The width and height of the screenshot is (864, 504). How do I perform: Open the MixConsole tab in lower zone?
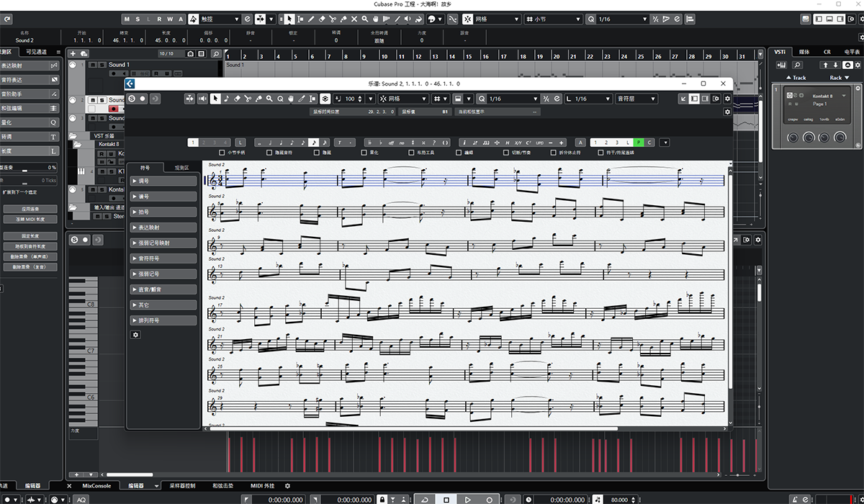pyautogui.click(x=96, y=486)
